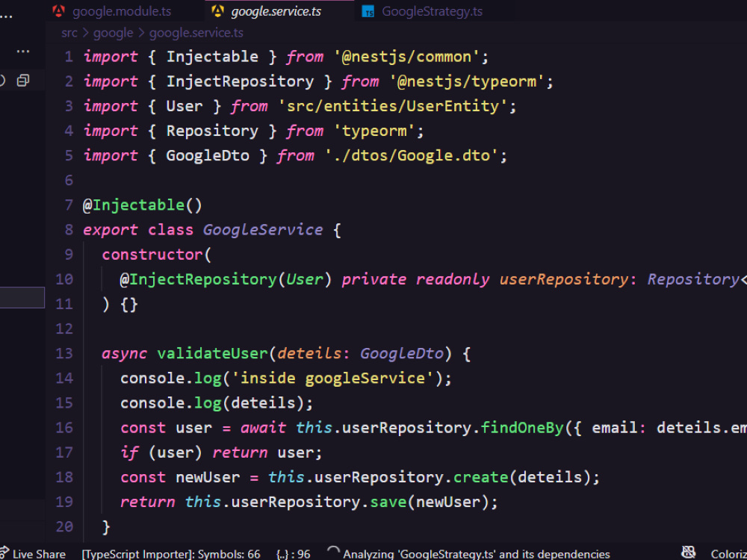Image resolution: width=747 pixels, height=560 pixels.
Task: Click line number 1 in the gutter
Action: [x=69, y=57]
